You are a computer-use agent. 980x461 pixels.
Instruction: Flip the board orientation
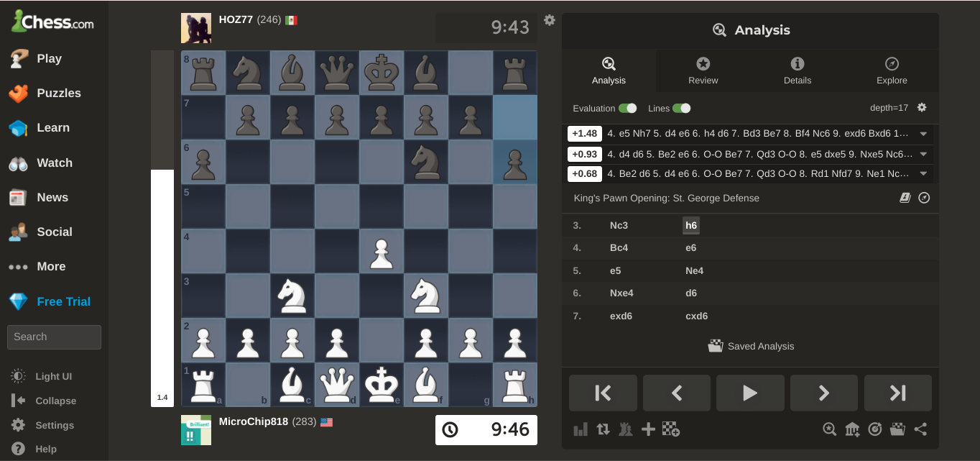click(x=603, y=429)
